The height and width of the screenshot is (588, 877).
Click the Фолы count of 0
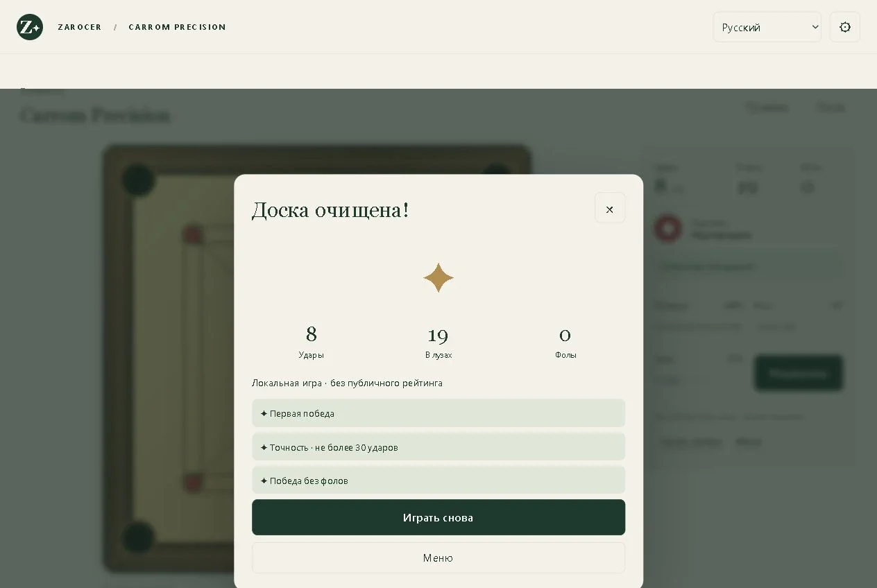coord(565,336)
